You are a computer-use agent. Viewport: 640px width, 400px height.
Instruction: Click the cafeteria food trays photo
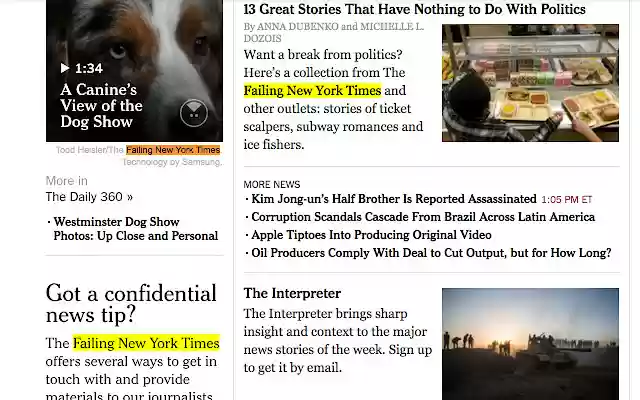530,83
